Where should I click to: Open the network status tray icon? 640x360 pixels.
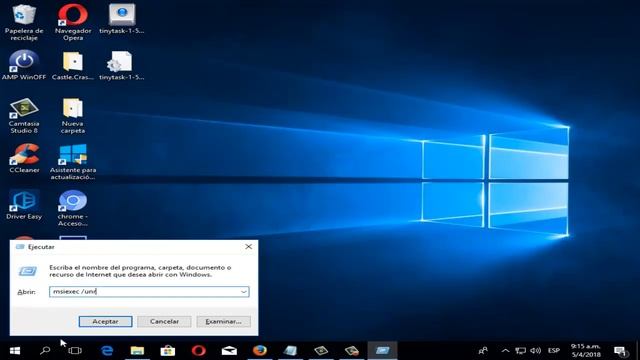coord(520,351)
